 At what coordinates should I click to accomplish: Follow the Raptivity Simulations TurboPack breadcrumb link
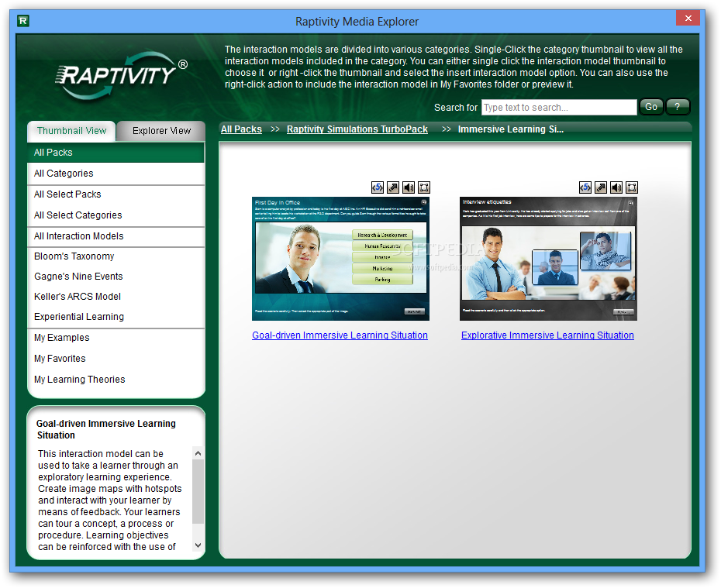[357, 129]
